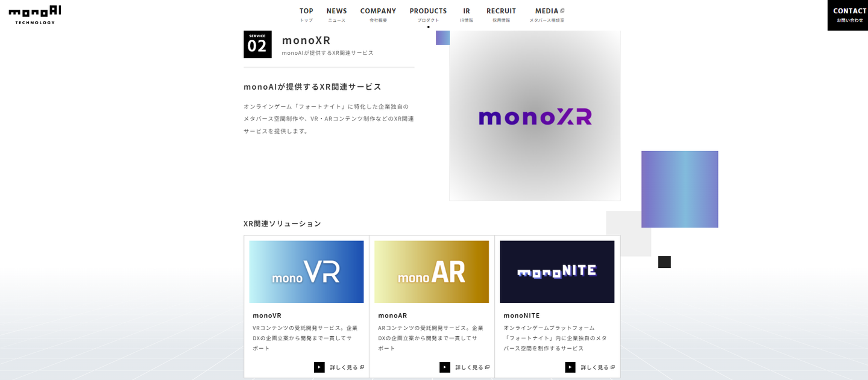Click the XR関連ソリューション heading

(x=282, y=223)
